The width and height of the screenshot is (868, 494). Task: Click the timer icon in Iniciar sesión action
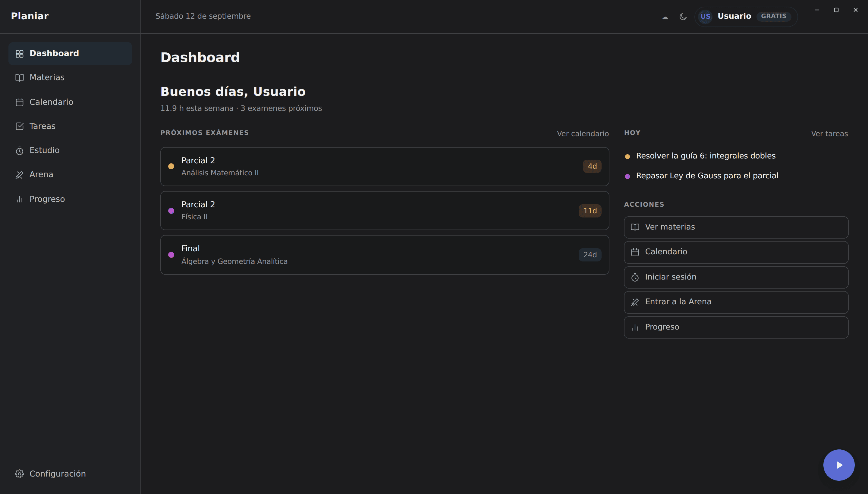tap(635, 277)
